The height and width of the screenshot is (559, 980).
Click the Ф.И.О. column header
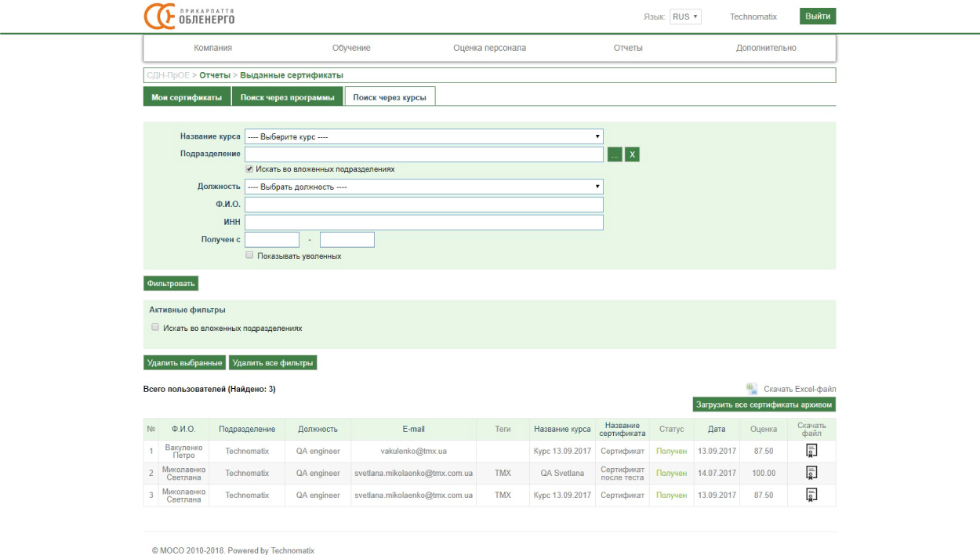coord(183,430)
